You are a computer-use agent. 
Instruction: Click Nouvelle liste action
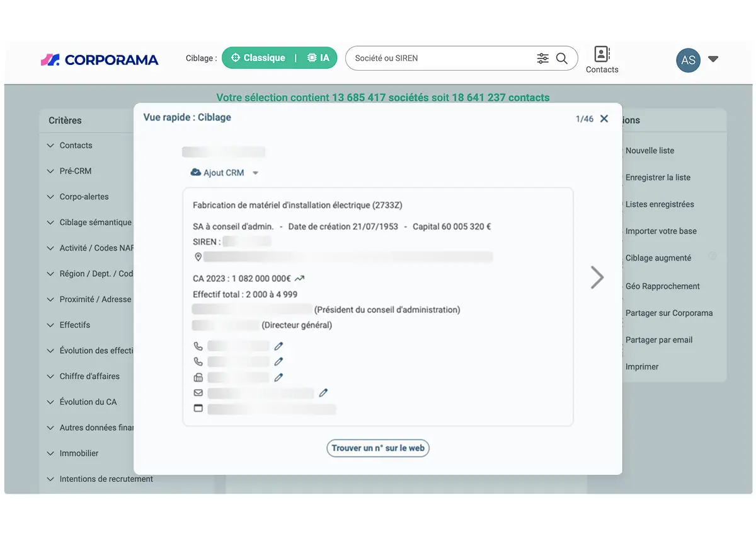650,151
